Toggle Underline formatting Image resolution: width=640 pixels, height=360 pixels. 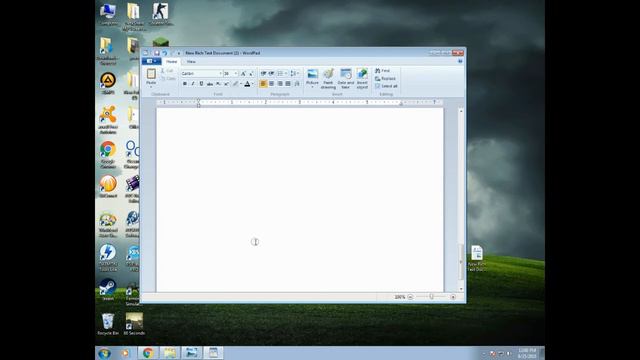tap(201, 84)
